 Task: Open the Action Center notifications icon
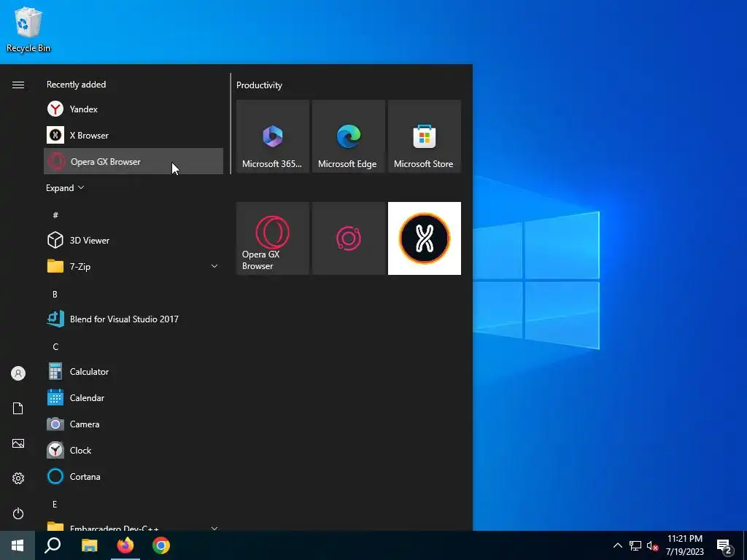(724, 546)
